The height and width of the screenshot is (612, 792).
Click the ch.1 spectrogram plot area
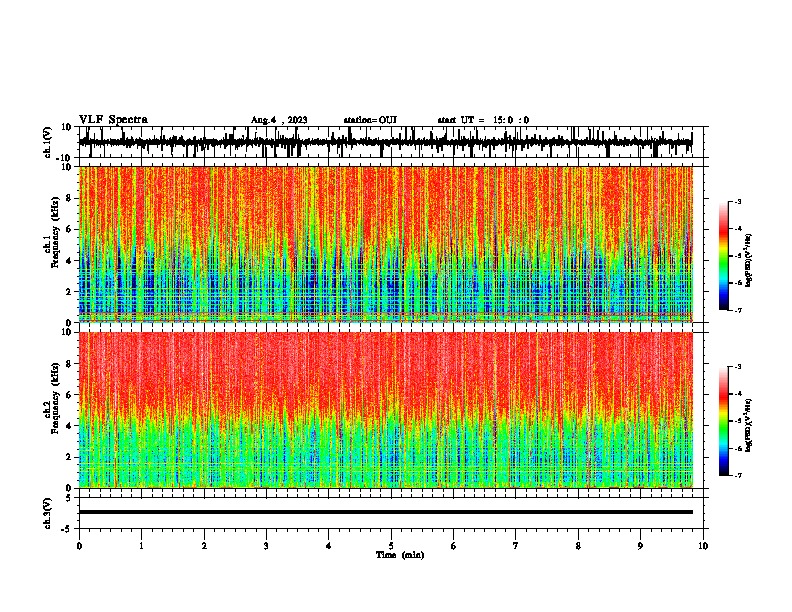tap(385, 244)
